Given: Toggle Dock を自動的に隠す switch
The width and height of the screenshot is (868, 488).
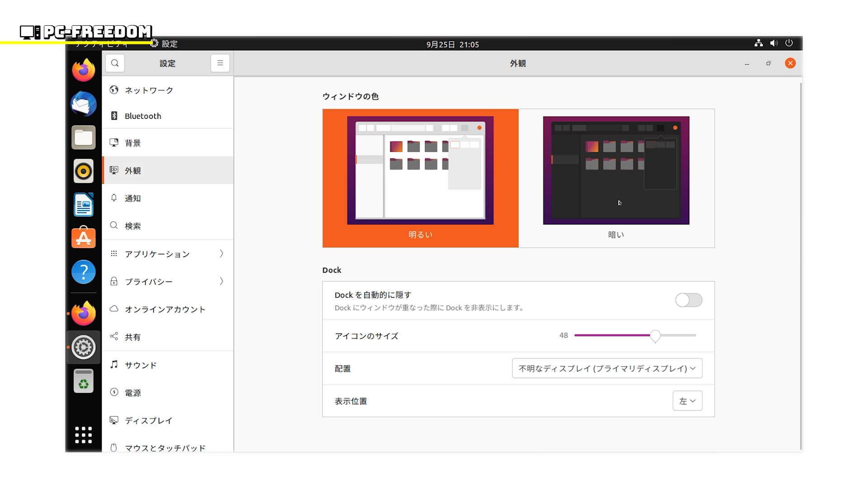Looking at the screenshot, I should [689, 300].
